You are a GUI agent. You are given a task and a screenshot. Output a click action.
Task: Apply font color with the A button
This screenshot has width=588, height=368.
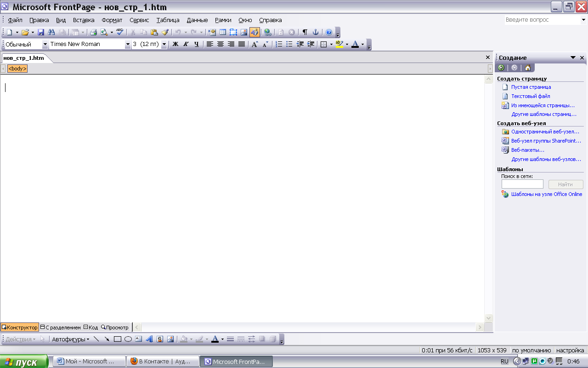tap(355, 44)
